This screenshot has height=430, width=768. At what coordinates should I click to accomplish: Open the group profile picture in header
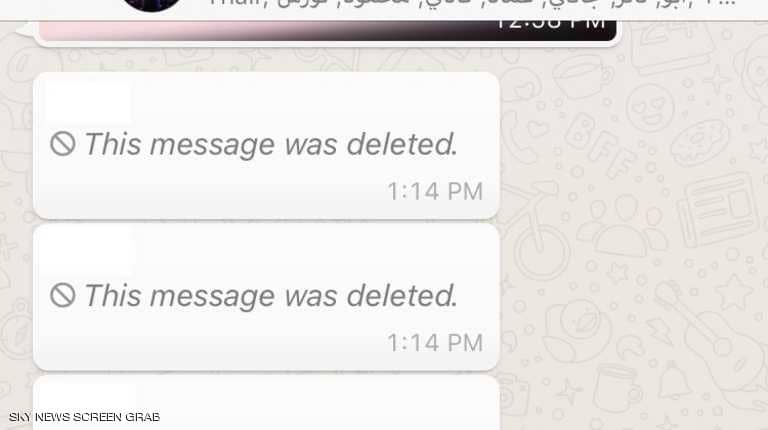(x=152, y=5)
